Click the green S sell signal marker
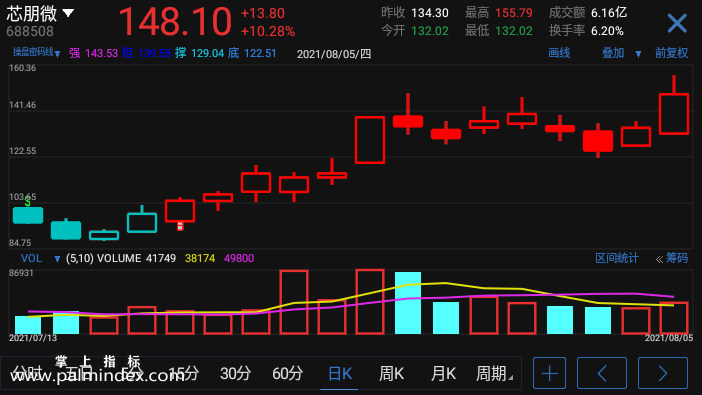 coord(28,202)
